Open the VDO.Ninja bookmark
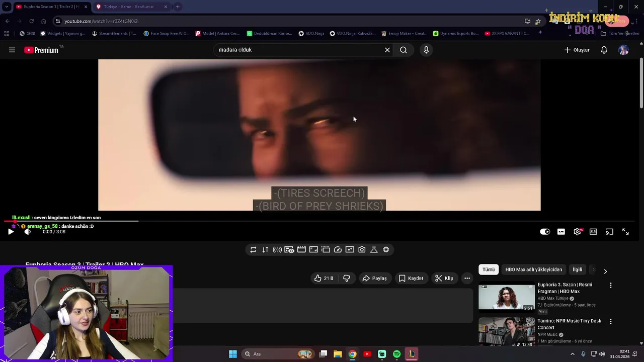 [x=311, y=34]
